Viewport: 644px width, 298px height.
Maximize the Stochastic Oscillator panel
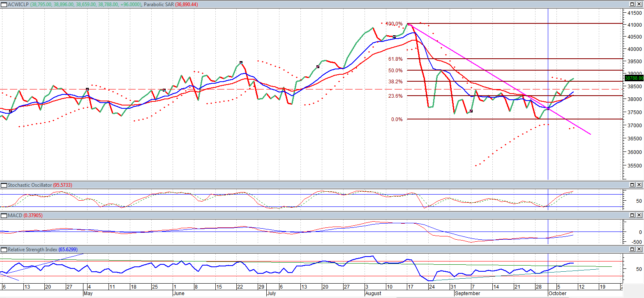coord(632,186)
